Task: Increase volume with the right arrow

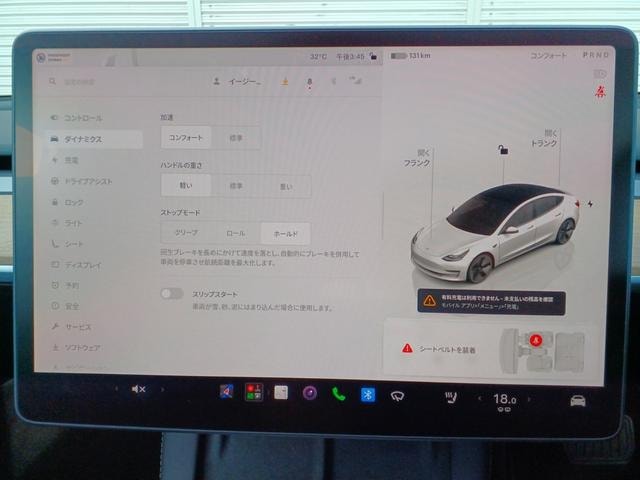Action: pos(162,390)
